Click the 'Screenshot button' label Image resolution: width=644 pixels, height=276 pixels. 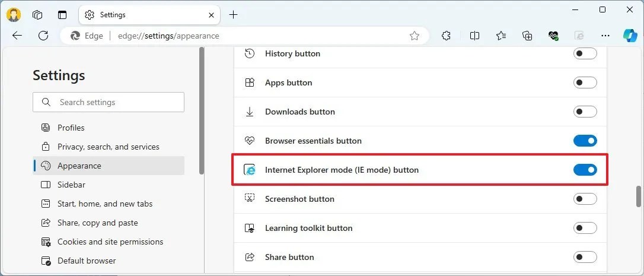pyautogui.click(x=299, y=199)
